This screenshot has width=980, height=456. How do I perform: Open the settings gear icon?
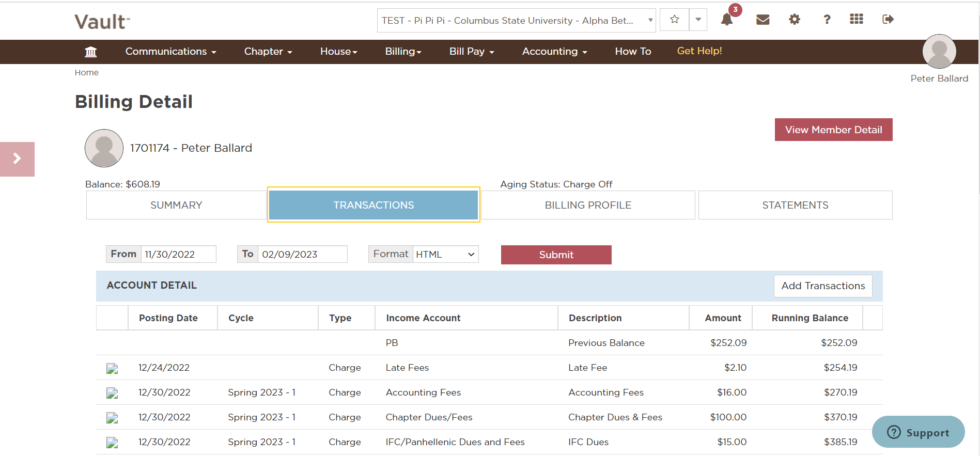coord(795,20)
